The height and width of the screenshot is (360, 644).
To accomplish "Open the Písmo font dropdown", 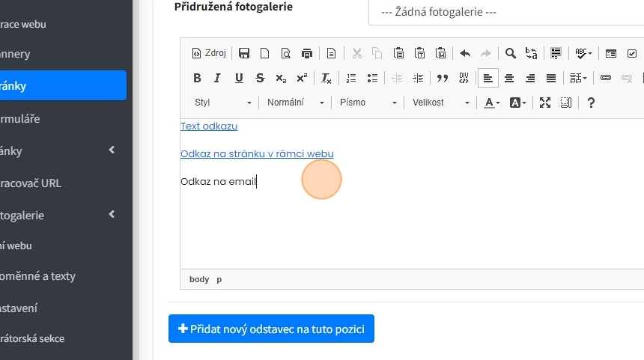I will point(368,103).
